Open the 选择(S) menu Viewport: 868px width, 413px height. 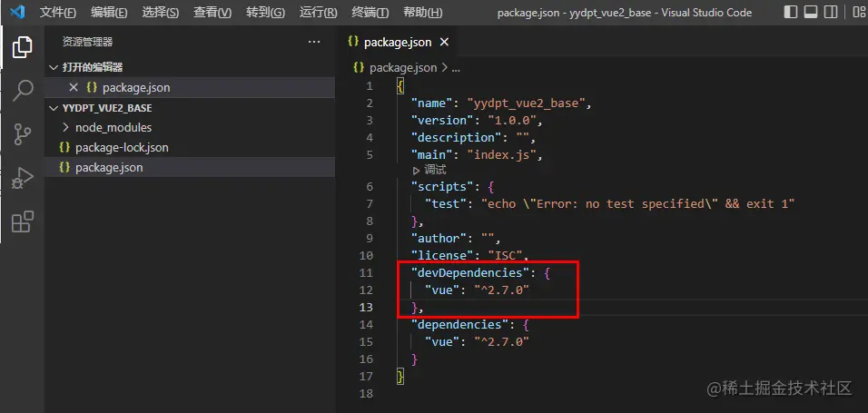pyautogui.click(x=161, y=12)
